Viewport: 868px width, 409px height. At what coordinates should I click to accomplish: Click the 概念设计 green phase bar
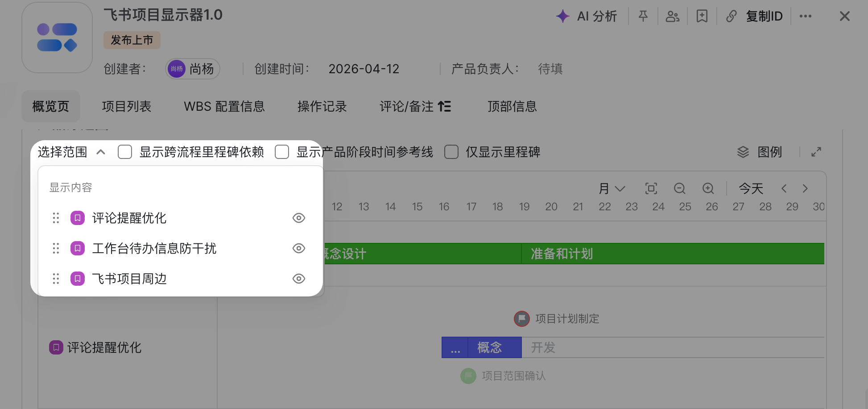tap(422, 254)
